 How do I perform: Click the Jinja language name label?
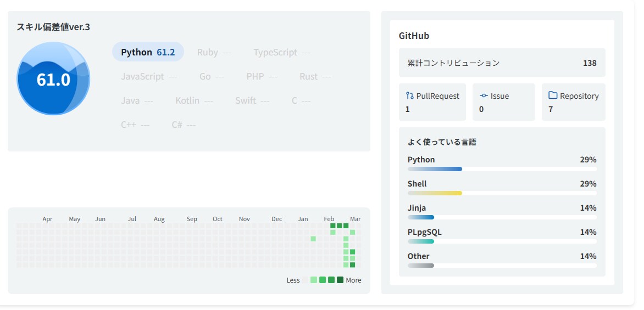[x=417, y=208]
